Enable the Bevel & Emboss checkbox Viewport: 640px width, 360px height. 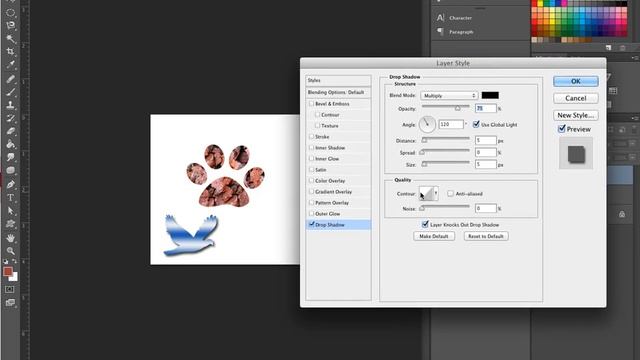pyautogui.click(x=311, y=104)
